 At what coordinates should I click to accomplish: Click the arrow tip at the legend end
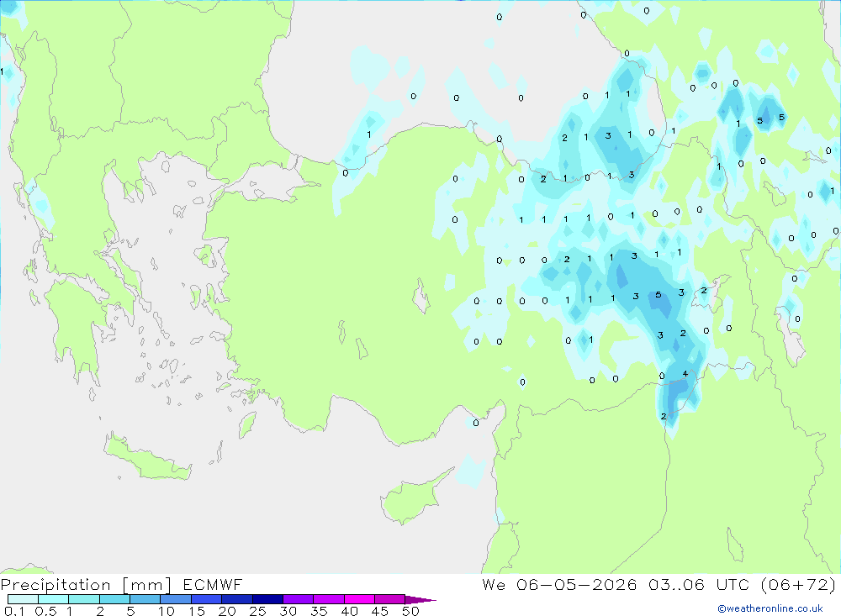point(421,600)
